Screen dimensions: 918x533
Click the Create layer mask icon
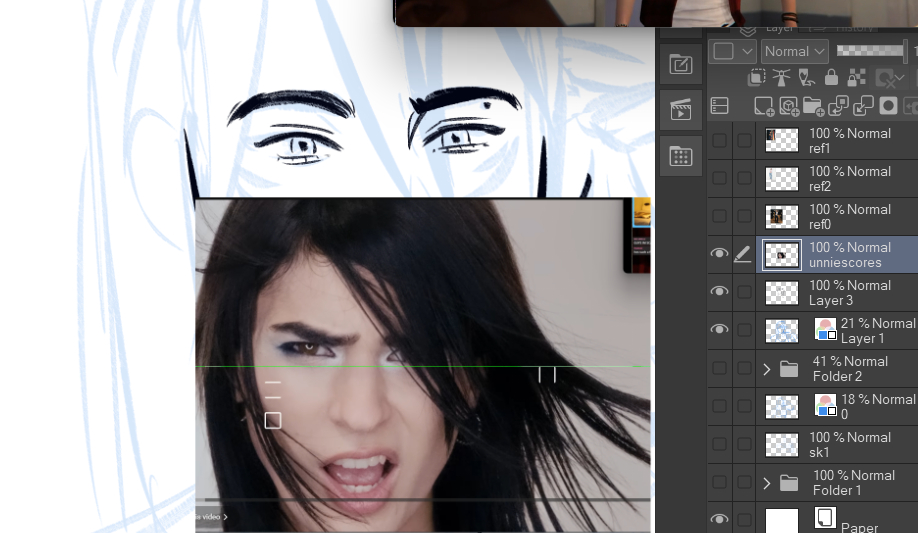(888, 106)
